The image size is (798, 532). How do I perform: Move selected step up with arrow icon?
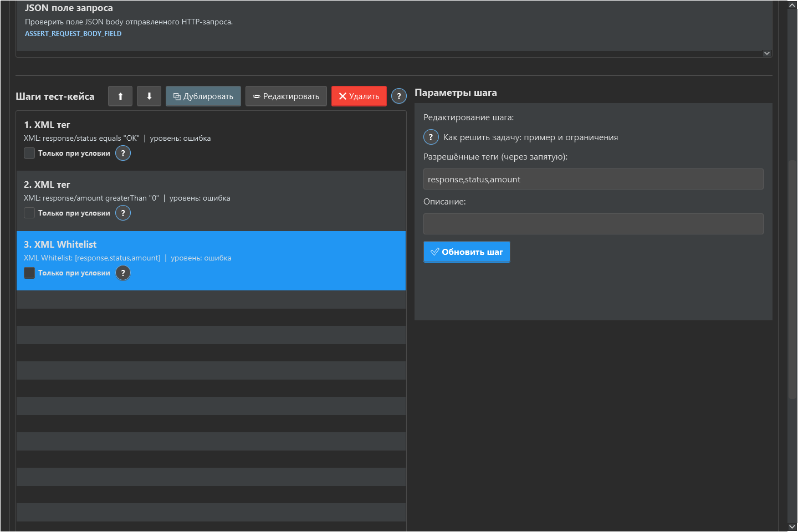120,96
